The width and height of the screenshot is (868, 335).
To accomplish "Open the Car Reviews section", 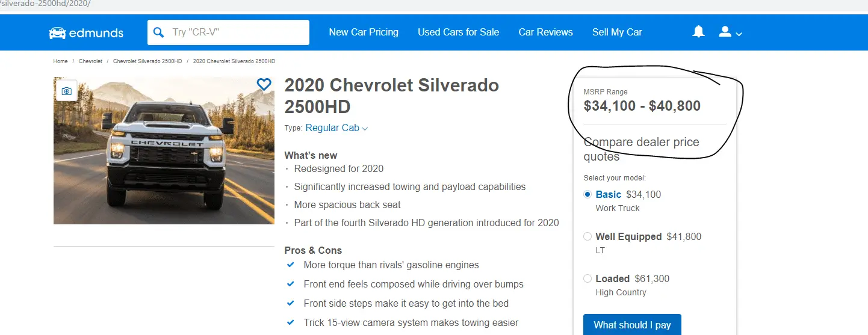I will [x=545, y=32].
